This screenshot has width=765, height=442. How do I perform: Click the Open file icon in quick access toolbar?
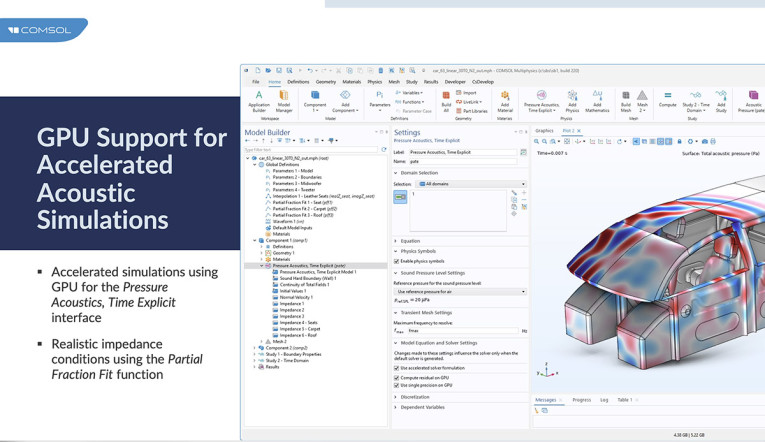268,71
